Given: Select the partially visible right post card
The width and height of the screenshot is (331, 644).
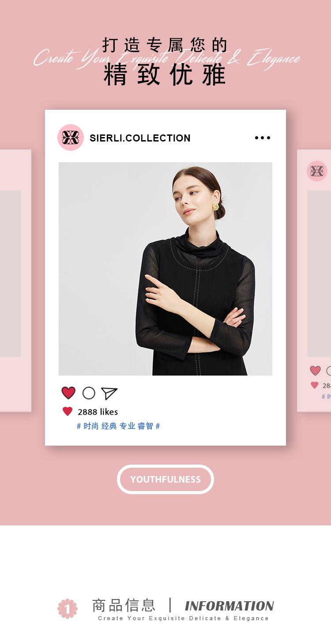Looking at the screenshot, I should click(314, 281).
